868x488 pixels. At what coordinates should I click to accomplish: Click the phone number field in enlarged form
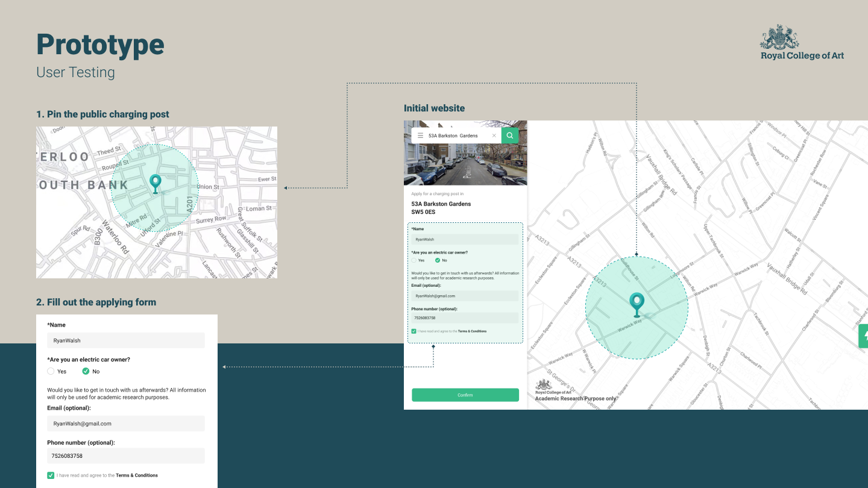point(126,456)
